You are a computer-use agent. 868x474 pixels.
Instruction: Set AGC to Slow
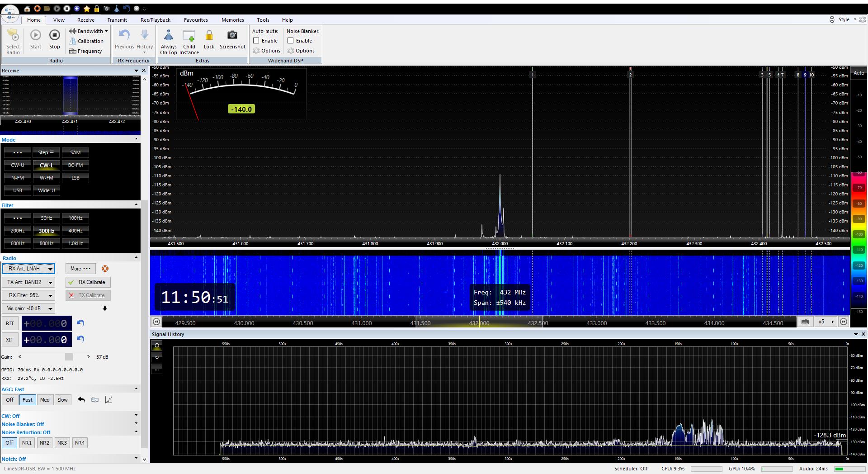62,400
